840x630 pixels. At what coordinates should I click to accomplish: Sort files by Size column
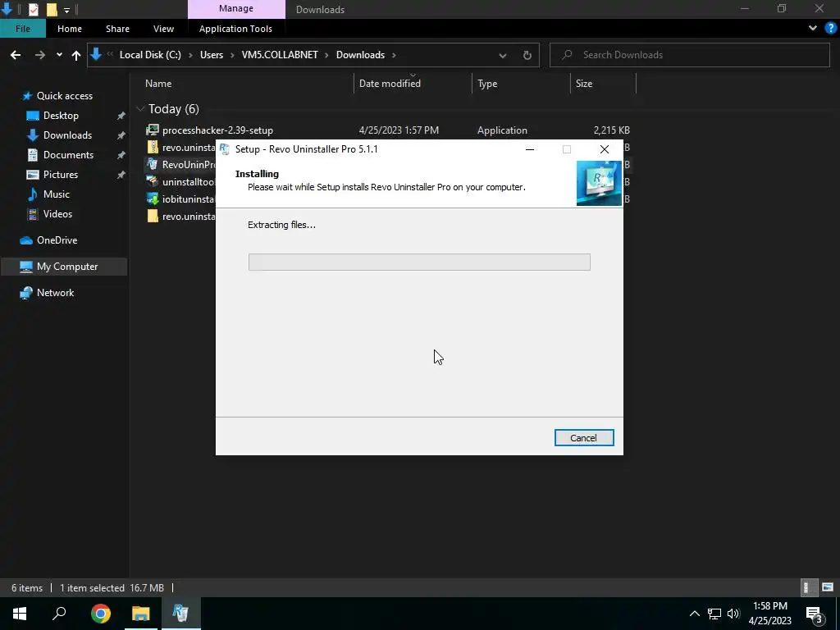(584, 84)
